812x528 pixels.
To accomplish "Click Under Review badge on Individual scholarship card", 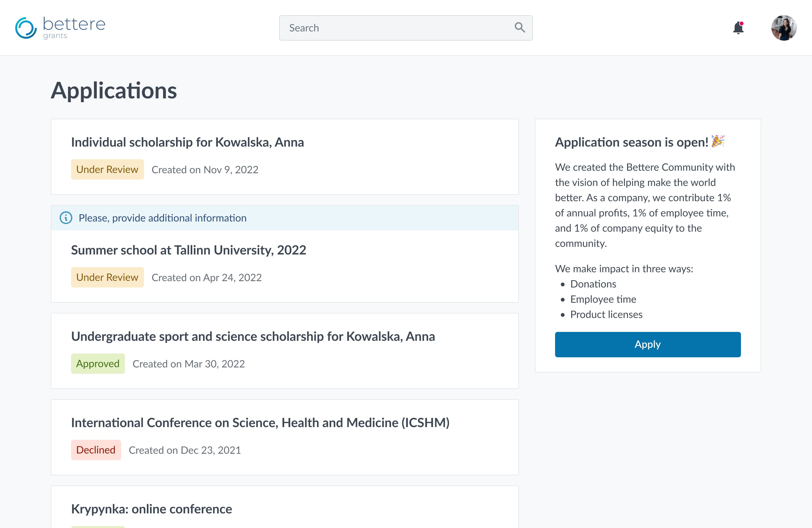I will (107, 169).
